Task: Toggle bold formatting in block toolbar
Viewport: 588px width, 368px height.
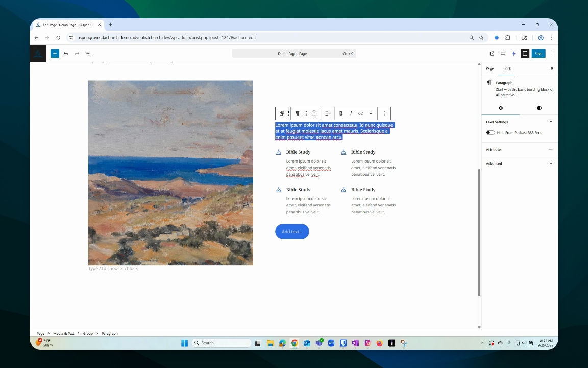Action: tap(341, 113)
